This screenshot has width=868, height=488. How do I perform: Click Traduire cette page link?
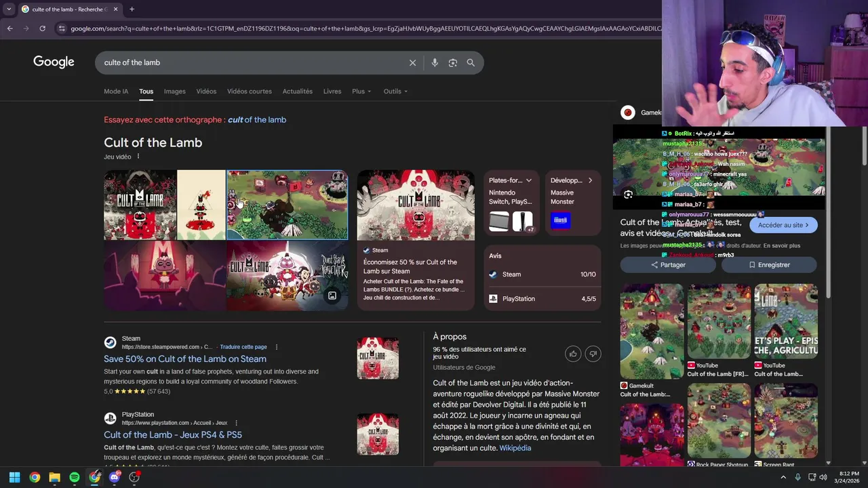tap(243, 347)
